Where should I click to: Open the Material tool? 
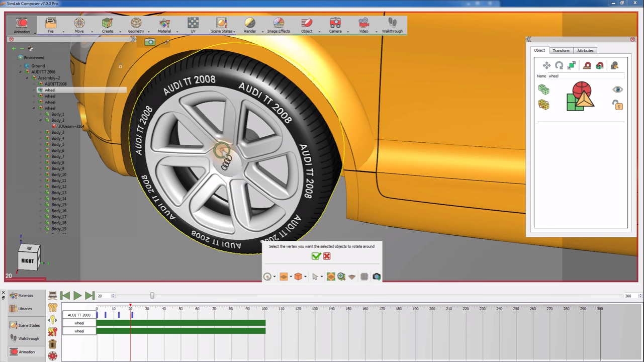point(164,25)
